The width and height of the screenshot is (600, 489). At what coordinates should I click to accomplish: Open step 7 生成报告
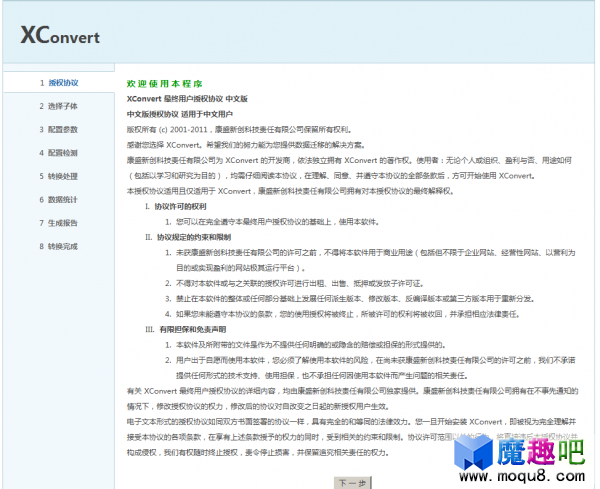tap(59, 223)
